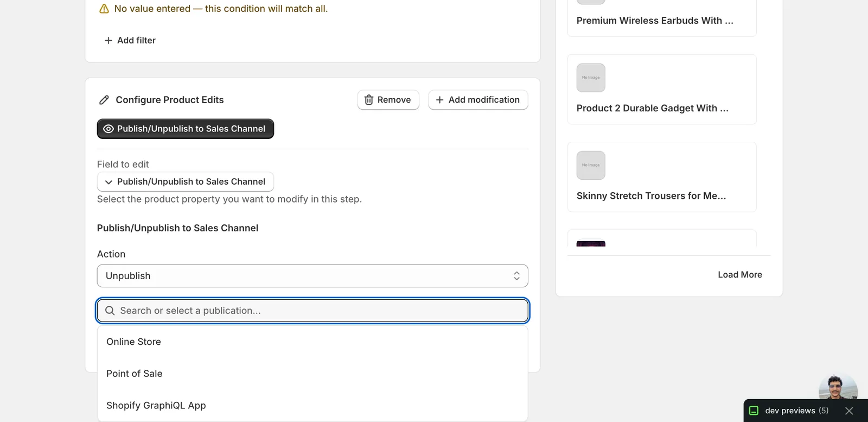Screen dimensions: 868x422
Task: Click the trash icon in Remove button
Action: coord(369,100)
